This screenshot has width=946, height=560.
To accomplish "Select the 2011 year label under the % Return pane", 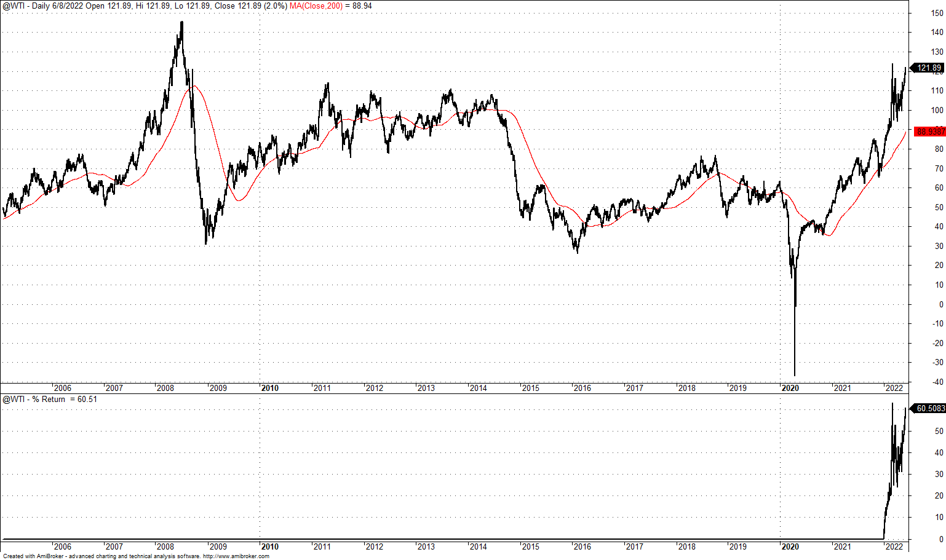I will (322, 546).
